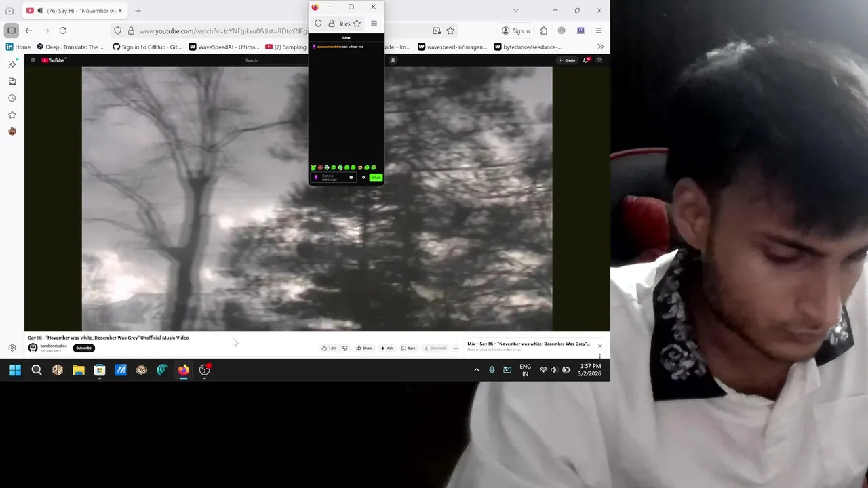The image size is (868, 488).
Task: Open emoji picker in kick chat
Action: coord(351,178)
